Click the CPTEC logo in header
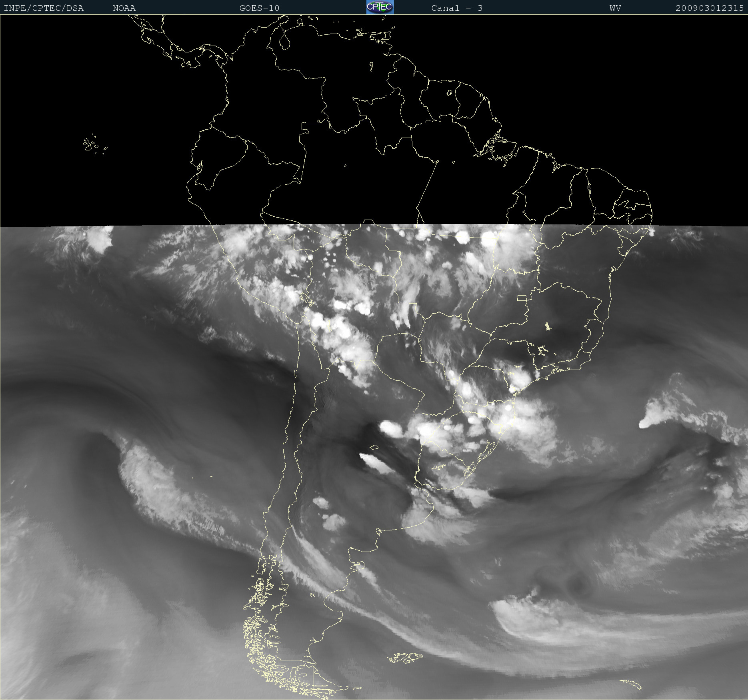Screen dimensions: 748x700 (380, 7)
